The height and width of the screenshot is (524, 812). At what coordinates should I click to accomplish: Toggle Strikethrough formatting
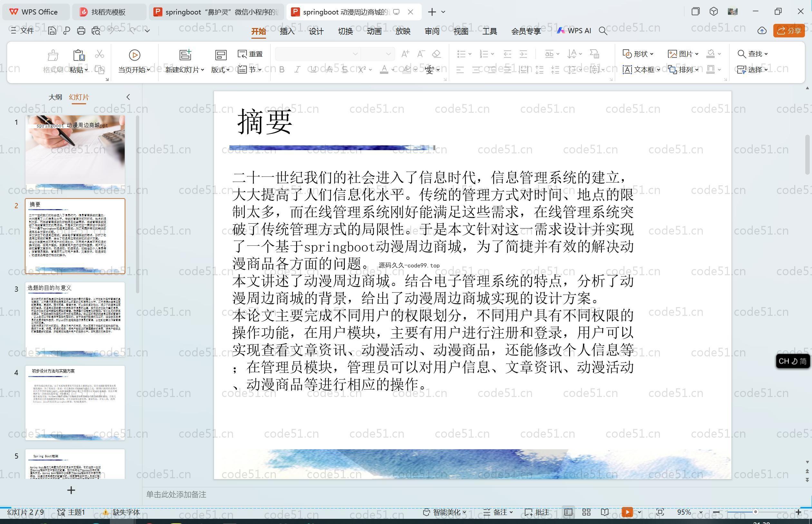[x=329, y=70]
